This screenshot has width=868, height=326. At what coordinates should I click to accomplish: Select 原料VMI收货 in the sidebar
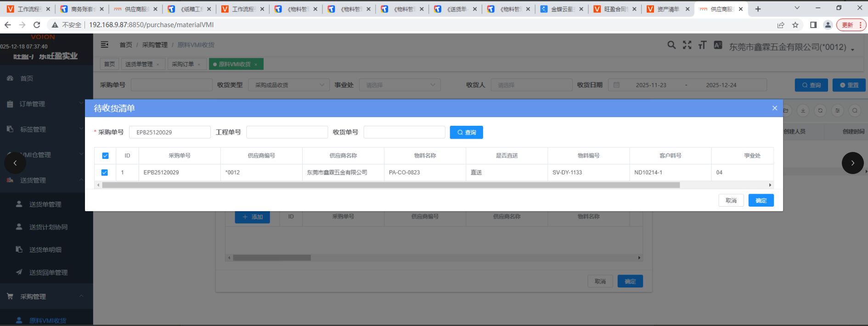click(46, 320)
